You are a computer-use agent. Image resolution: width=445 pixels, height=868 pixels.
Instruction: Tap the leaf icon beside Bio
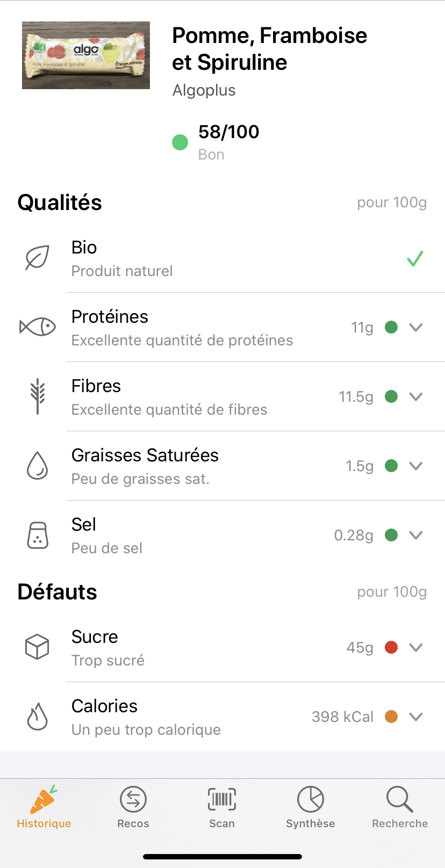click(x=38, y=258)
